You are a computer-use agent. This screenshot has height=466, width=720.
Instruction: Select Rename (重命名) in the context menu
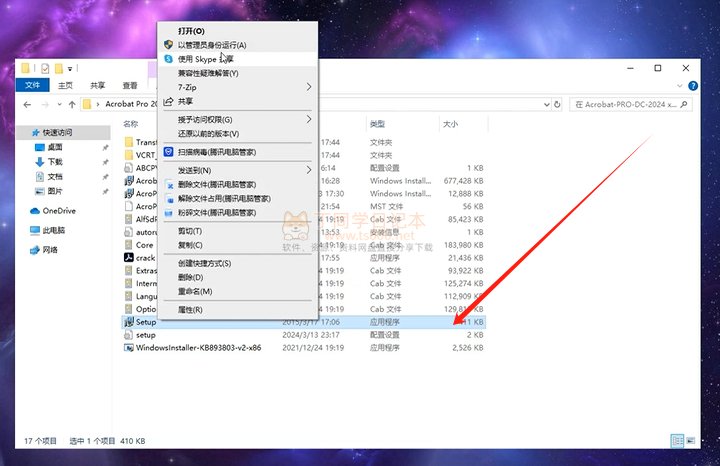tap(237, 292)
